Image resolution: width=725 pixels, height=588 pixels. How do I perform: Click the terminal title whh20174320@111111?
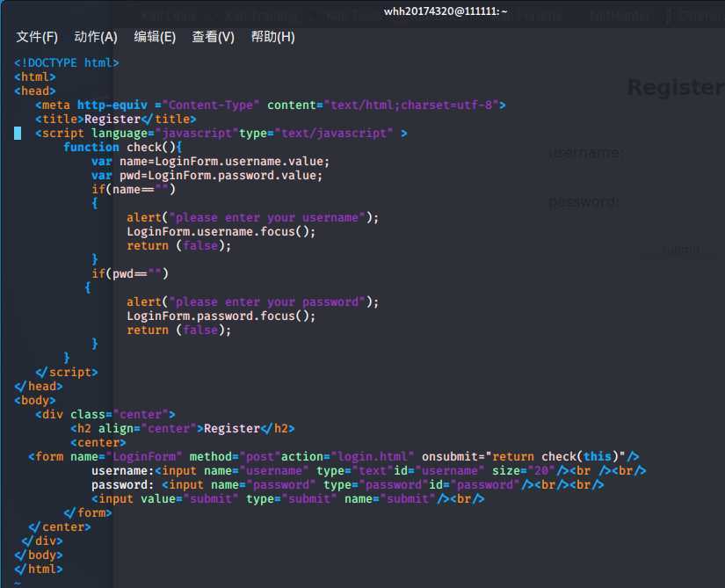click(x=446, y=11)
